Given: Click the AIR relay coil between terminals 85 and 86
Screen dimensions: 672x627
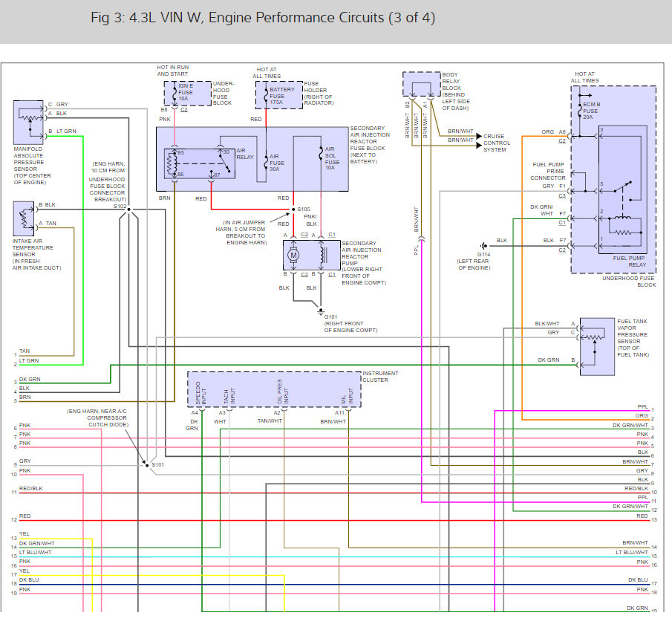Looking at the screenshot, I should tap(172, 163).
